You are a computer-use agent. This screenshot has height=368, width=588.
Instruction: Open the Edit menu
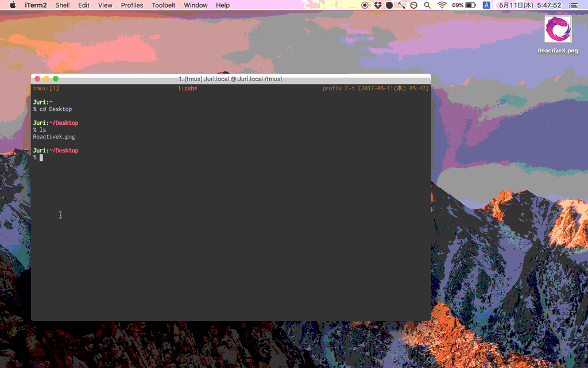[84, 5]
